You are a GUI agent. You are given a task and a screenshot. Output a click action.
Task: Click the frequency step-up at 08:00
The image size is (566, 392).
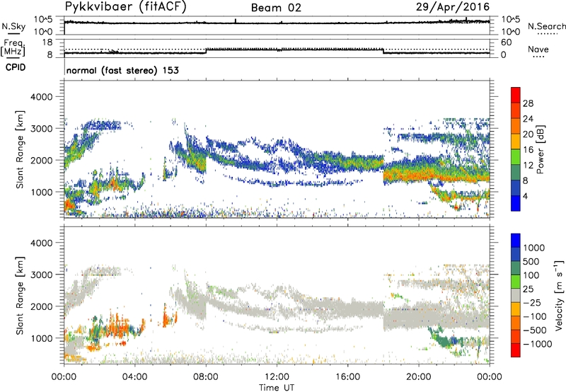[206, 51]
